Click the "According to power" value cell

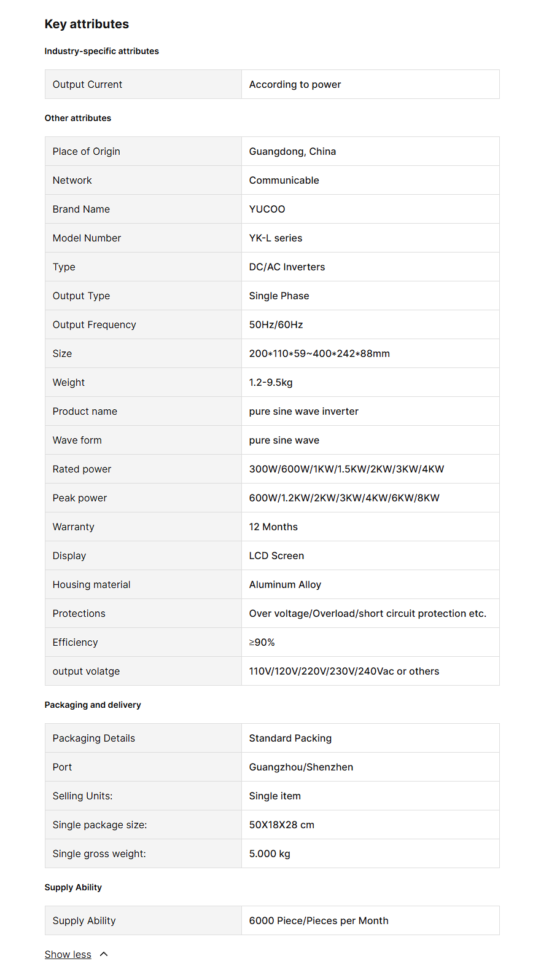(295, 84)
